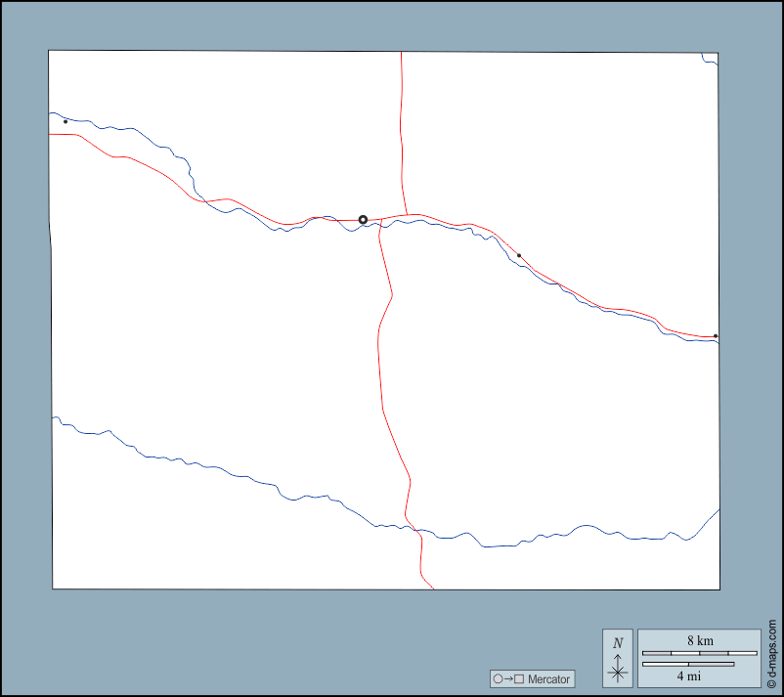
Task: Click the red road at the top map border
Action: pos(402,54)
